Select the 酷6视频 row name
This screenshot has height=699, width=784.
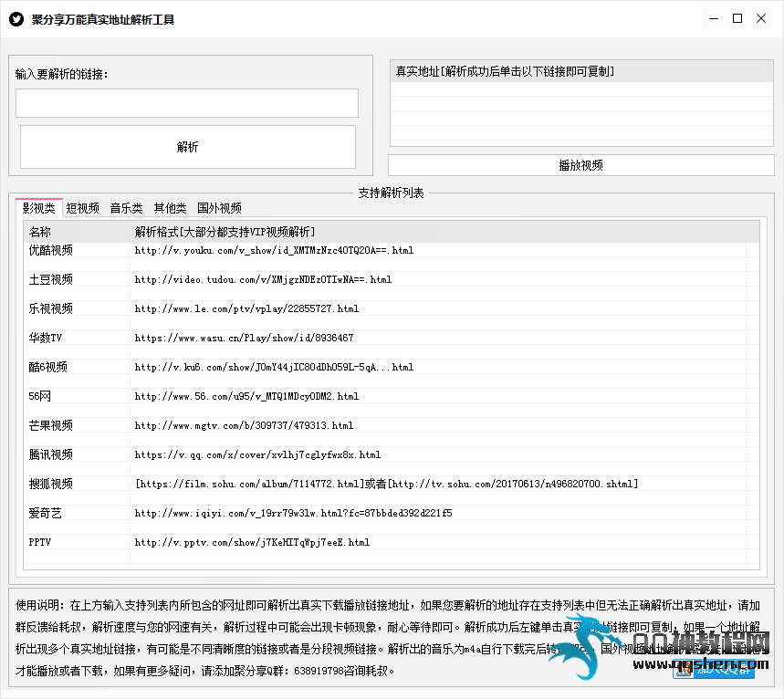48,367
